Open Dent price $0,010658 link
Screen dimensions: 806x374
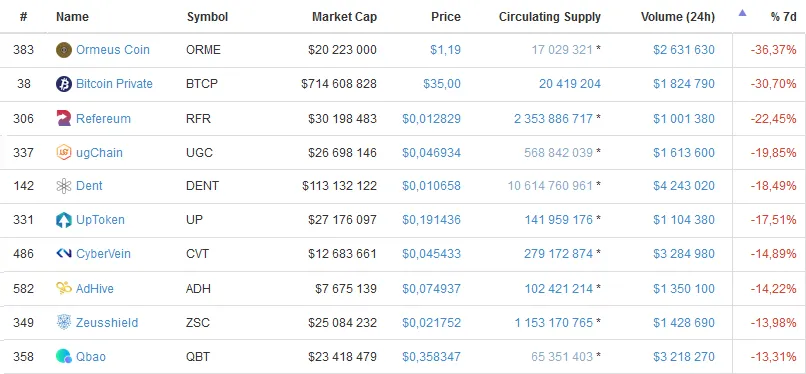click(431, 186)
